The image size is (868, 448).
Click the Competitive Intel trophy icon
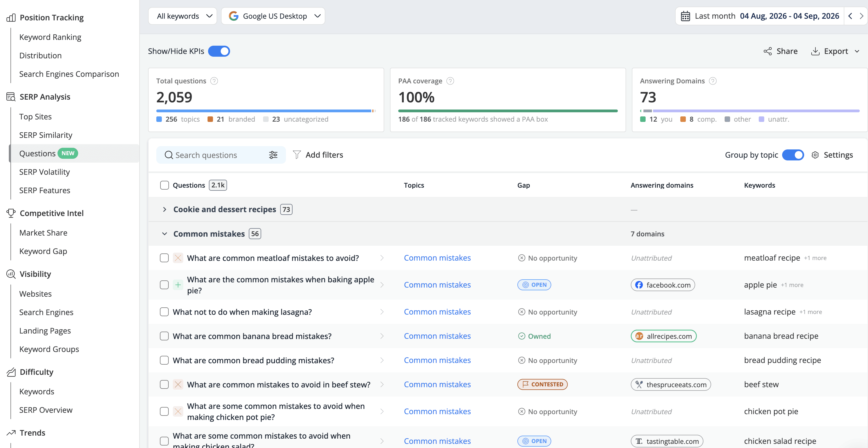coord(11,213)
